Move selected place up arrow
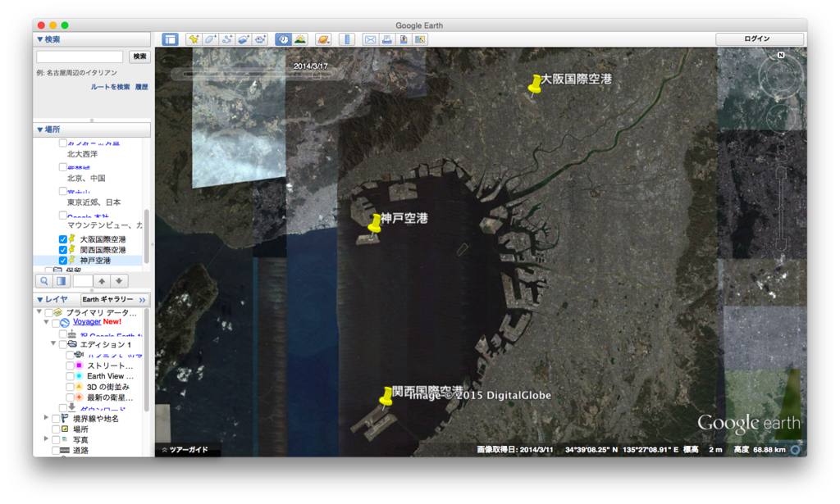The width and height of the screenshot is (840, 504). coord(102,281)
